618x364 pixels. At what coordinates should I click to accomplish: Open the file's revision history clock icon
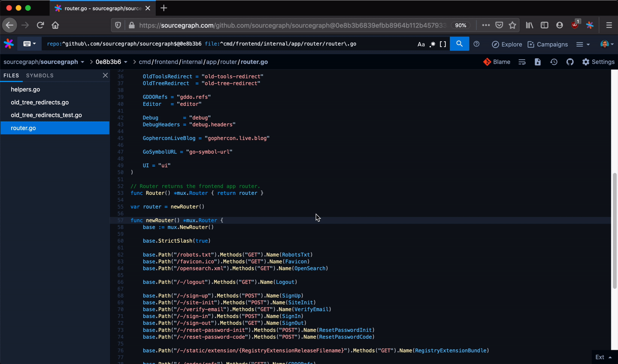tap(554, 62)
